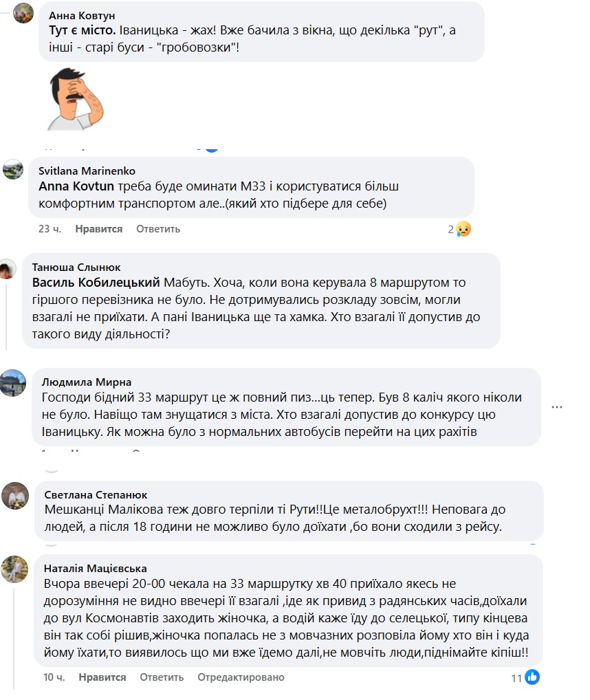
Task: Click Ответить under Наталія Мацієвська's comment
Action: (162, 677)
